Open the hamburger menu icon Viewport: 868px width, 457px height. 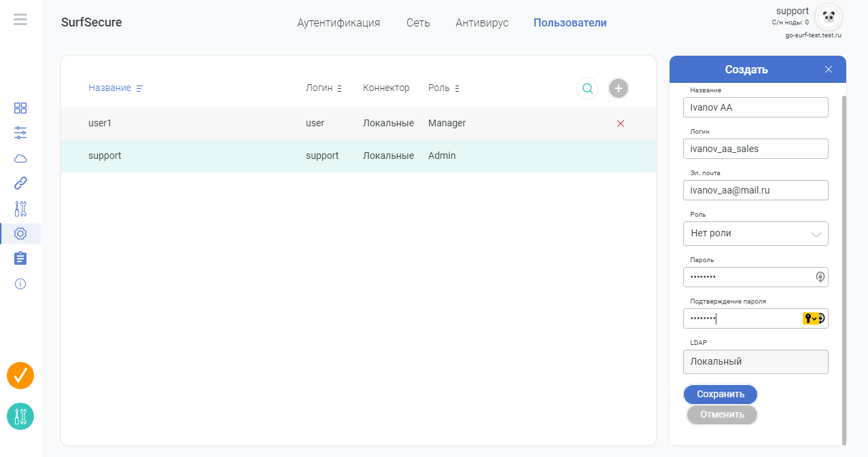[20, 19]
